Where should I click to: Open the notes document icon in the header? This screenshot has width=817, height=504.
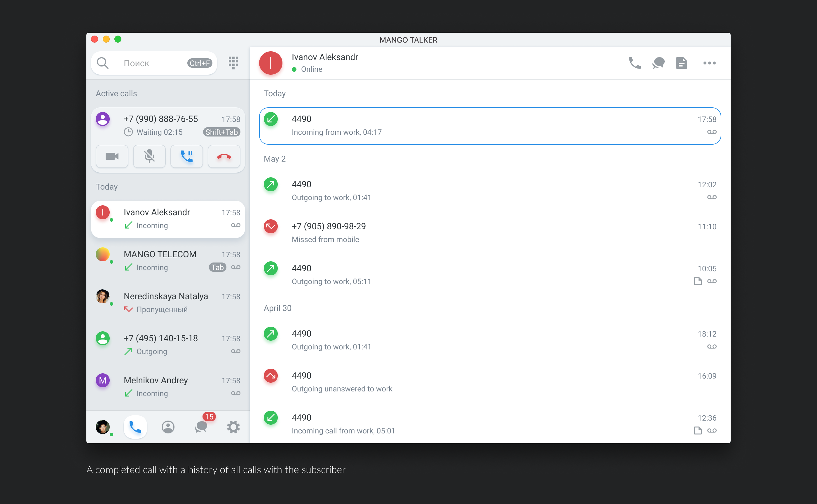point(681,63)
